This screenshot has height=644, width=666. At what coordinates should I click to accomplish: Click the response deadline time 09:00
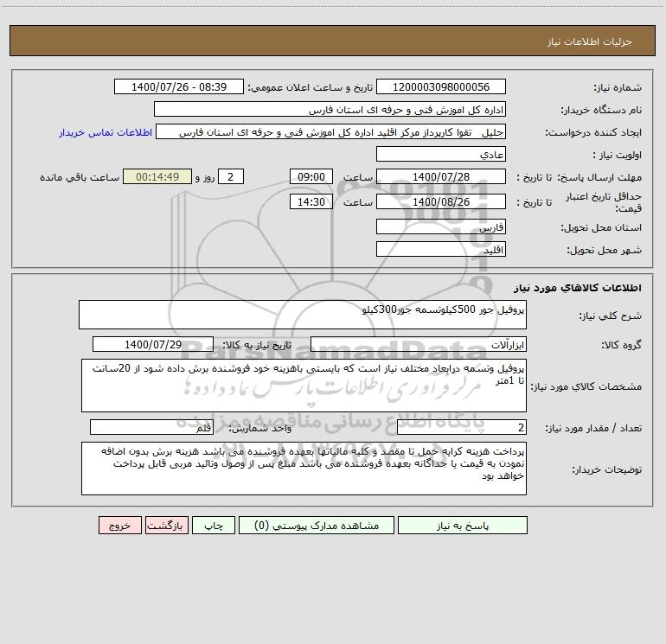pyautogui.click(x=311, y=176)
